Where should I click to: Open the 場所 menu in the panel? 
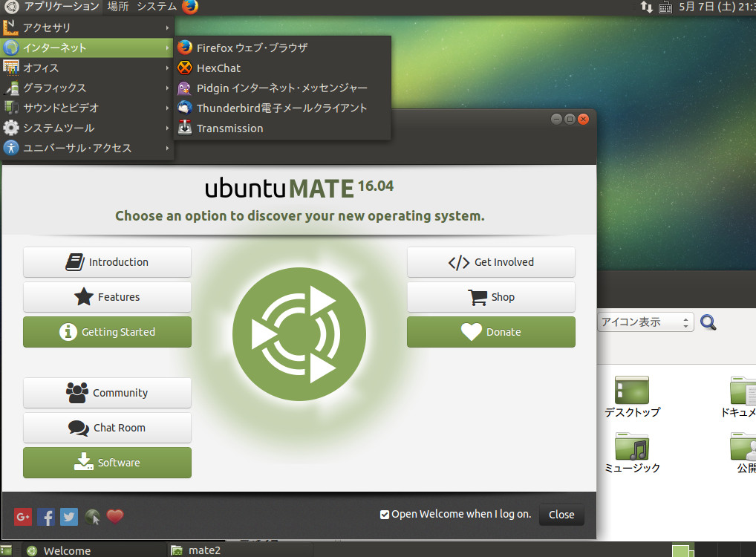click(x=118, y=7)
